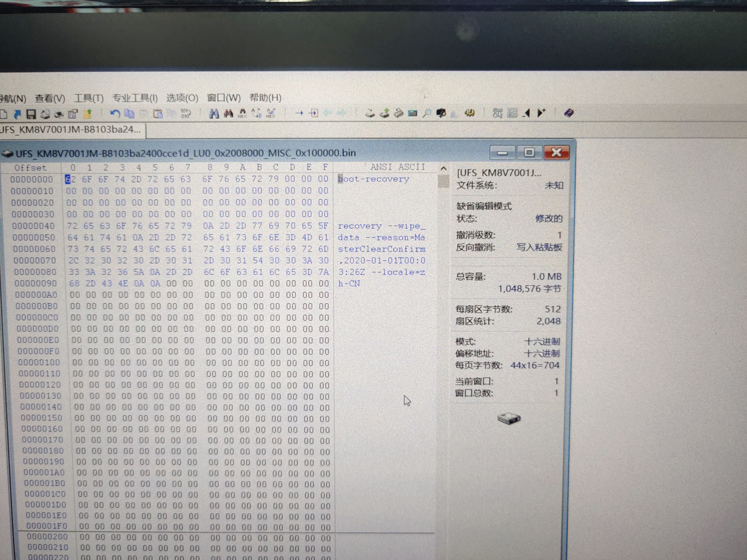Click the Open Disk drive icon
Viewport: 747px width, 560px height.
click(370, 113)
